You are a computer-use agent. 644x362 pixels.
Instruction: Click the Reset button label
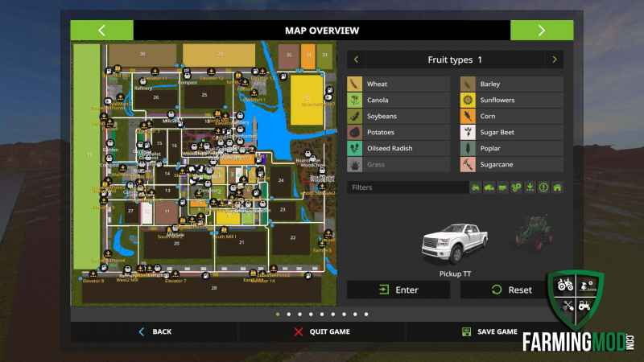click(x=520, y=290)
